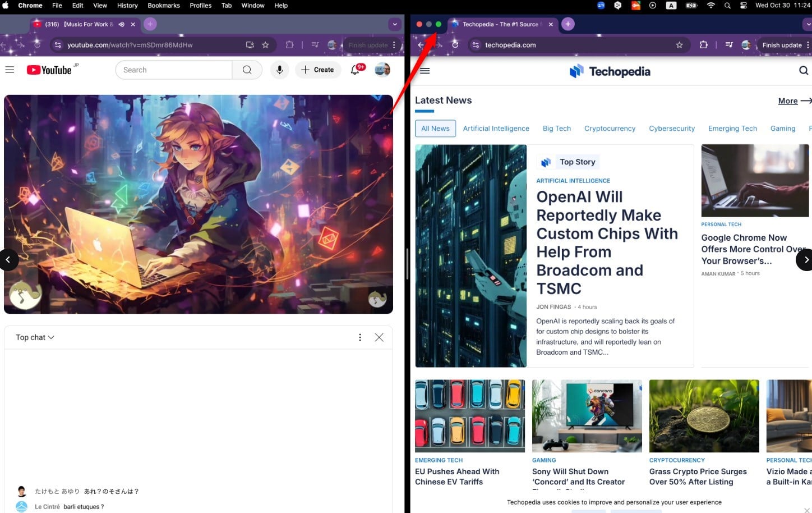Select the Cryptocurrency category tab
This screenshot has height=513, width=812.
coord(610,129)
